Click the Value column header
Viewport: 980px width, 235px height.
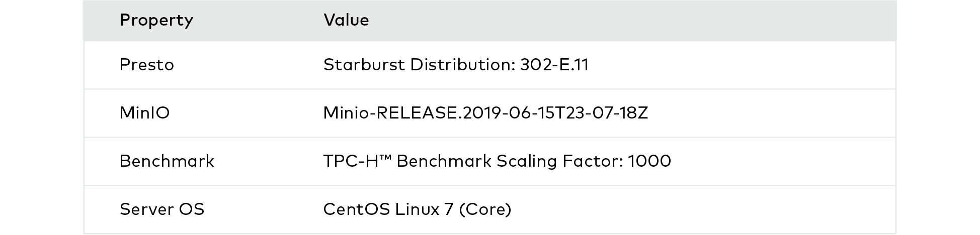346,20
